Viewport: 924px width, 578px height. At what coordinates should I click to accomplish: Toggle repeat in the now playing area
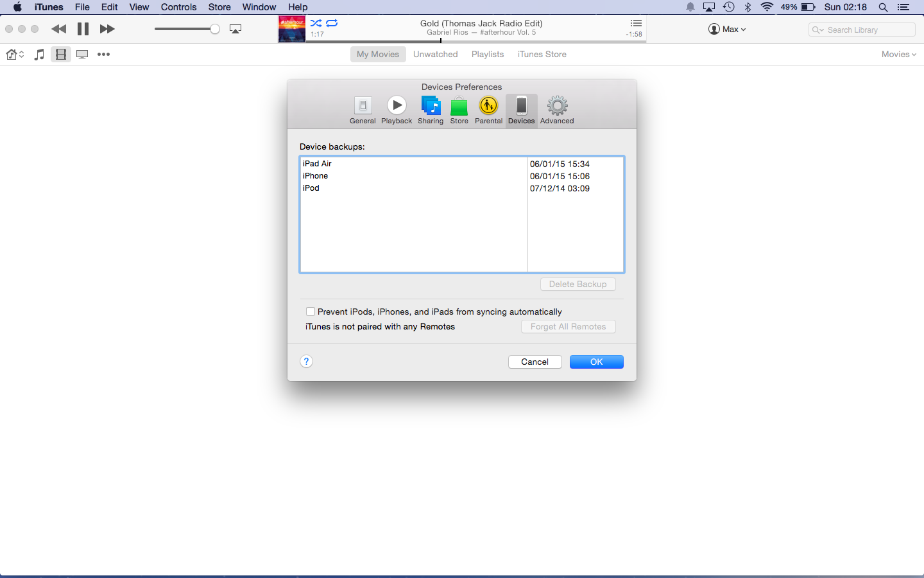[332, 23]
